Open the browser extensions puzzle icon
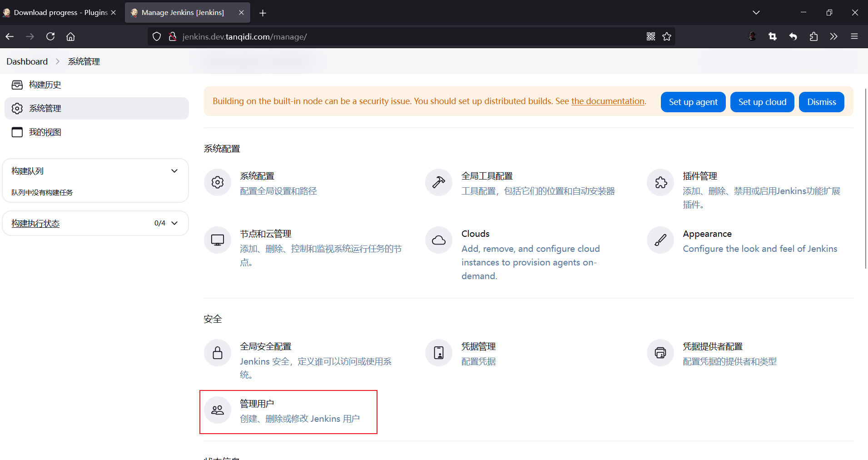This screenshot has height=460, width=868. pyautogui.click(x=813, y=36)
